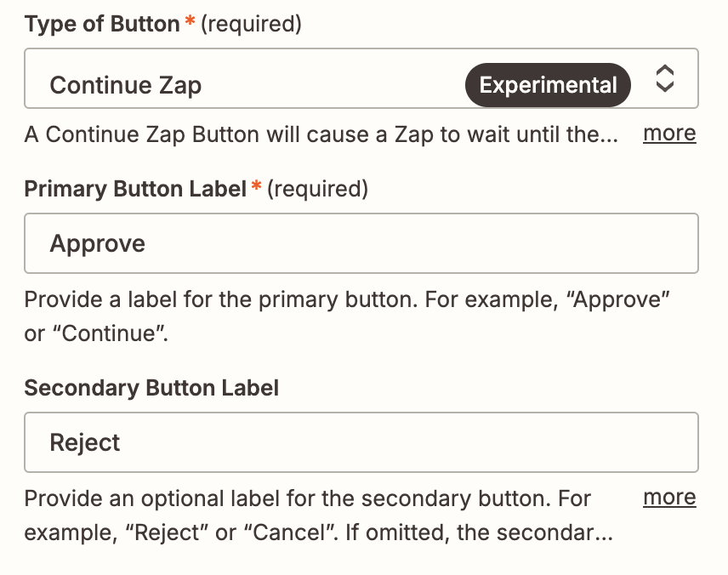Click the asterisk beside Primary Button Label
Image resolution: width=728 pixels, height=575 pixels.
[255, 187]
